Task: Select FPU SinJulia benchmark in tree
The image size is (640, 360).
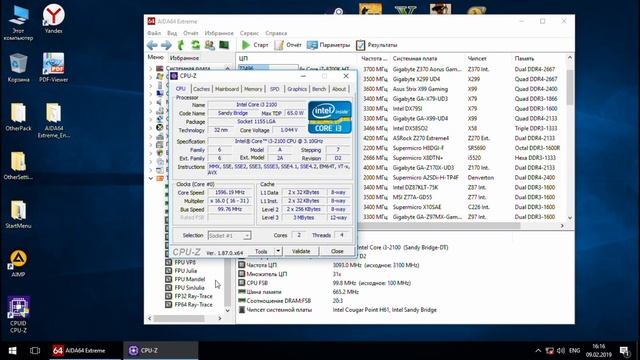Action: coord(185,288)
